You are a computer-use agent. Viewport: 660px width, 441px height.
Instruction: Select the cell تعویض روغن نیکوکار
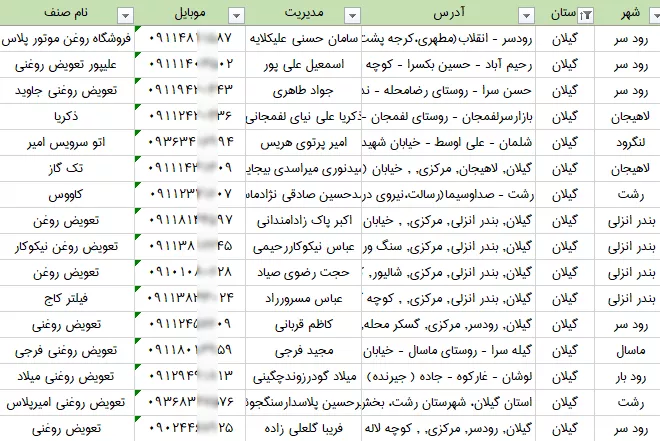67,247
